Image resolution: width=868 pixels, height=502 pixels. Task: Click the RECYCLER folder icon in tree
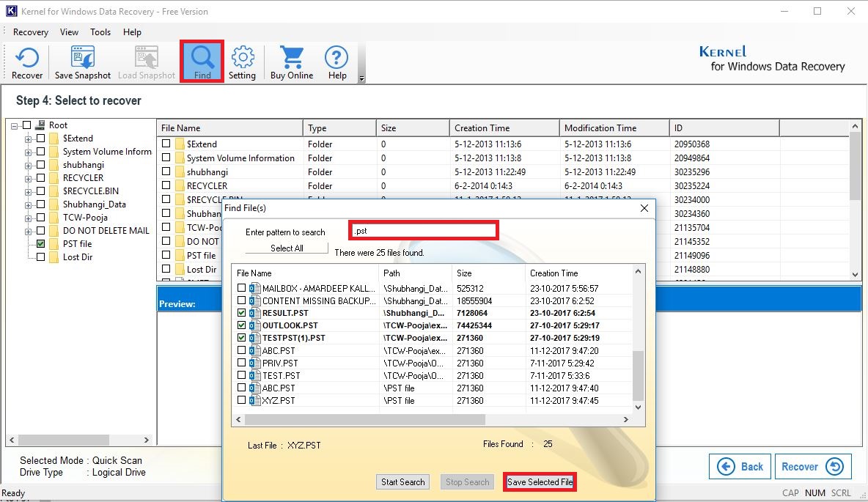pyautogui.click(x=54, y=177)
